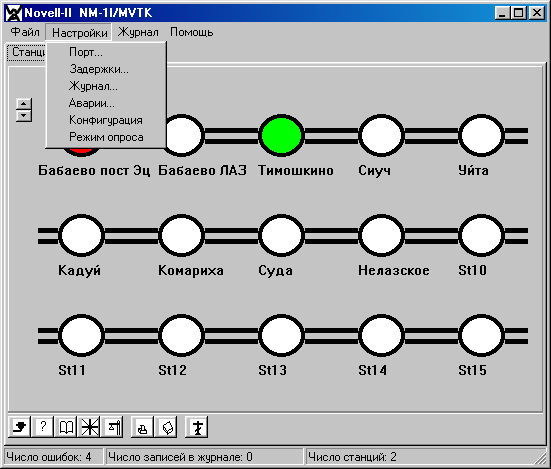Image resolution: width=551 pixels, height=469 pixels.
Task: Maximize the Novell-II window
Action: coord(519,13)
